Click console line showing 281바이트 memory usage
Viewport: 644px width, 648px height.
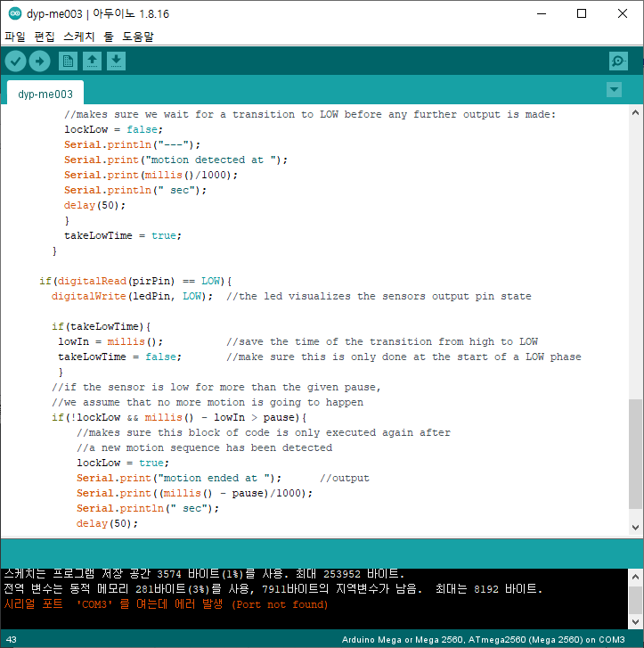[273, 588]
